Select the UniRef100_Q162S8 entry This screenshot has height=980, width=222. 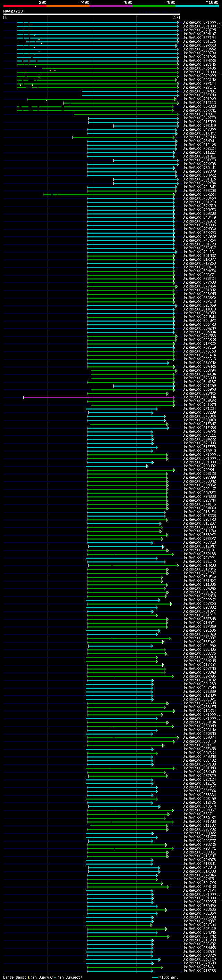199,971
